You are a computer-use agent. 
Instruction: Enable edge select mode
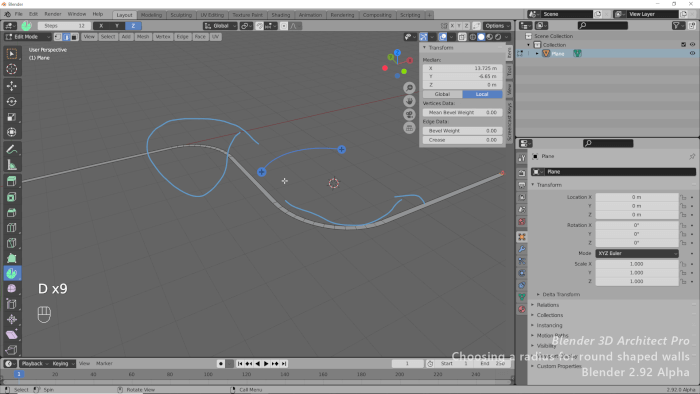tap(66, 37)
